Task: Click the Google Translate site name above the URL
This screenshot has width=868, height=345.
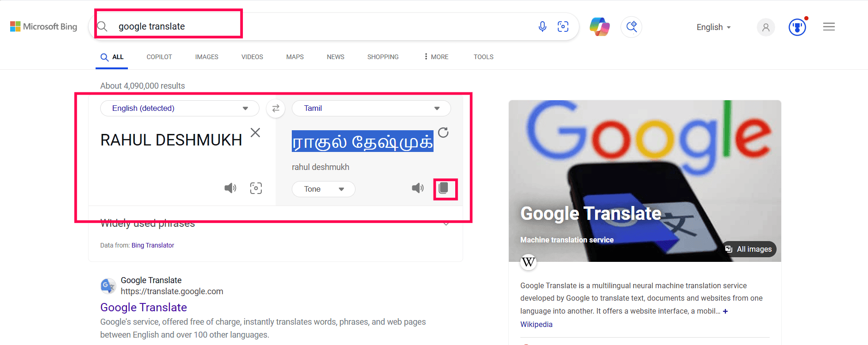Action: tap(151, 280)
